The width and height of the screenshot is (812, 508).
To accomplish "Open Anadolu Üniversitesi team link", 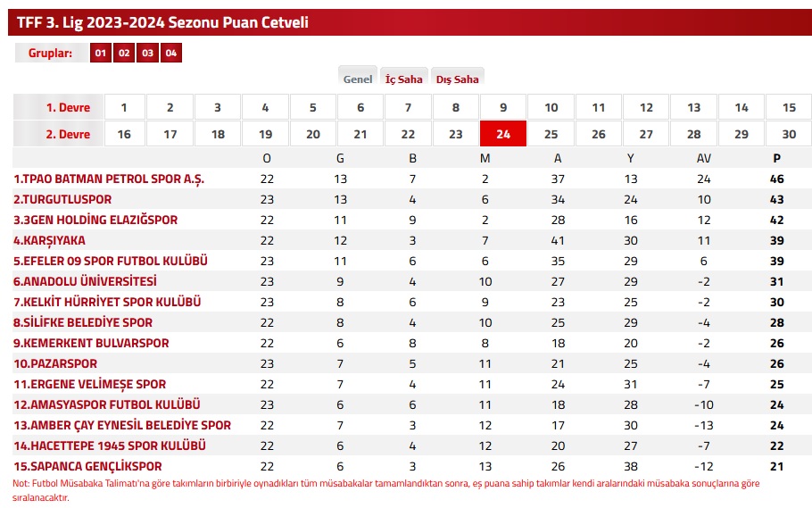I will tap(85, 281).
